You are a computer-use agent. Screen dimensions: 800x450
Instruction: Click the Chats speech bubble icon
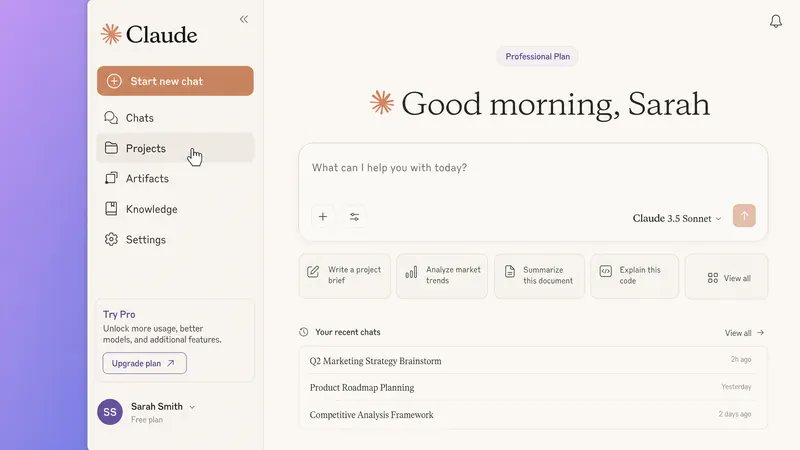coord(111,118)
